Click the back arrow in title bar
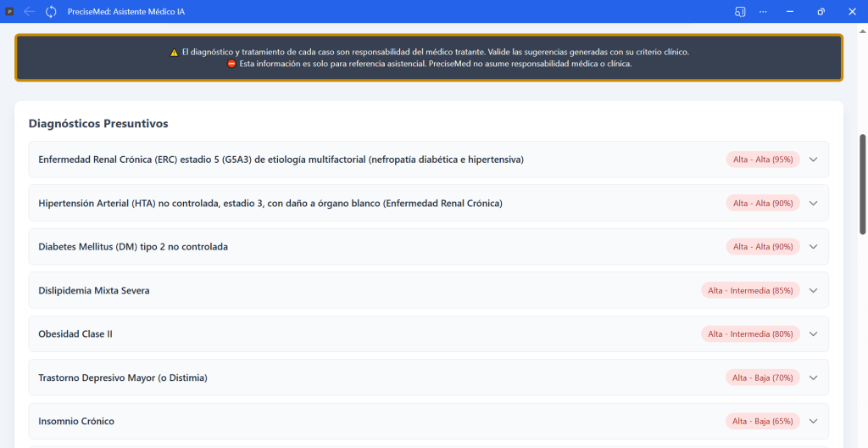 click(x=30, y=12)
